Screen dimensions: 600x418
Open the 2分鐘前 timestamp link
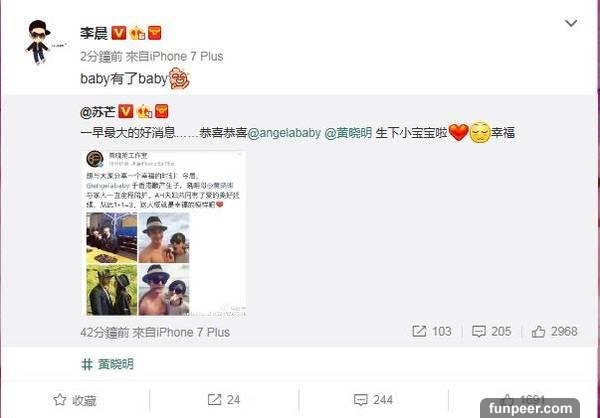coord(101,57)
